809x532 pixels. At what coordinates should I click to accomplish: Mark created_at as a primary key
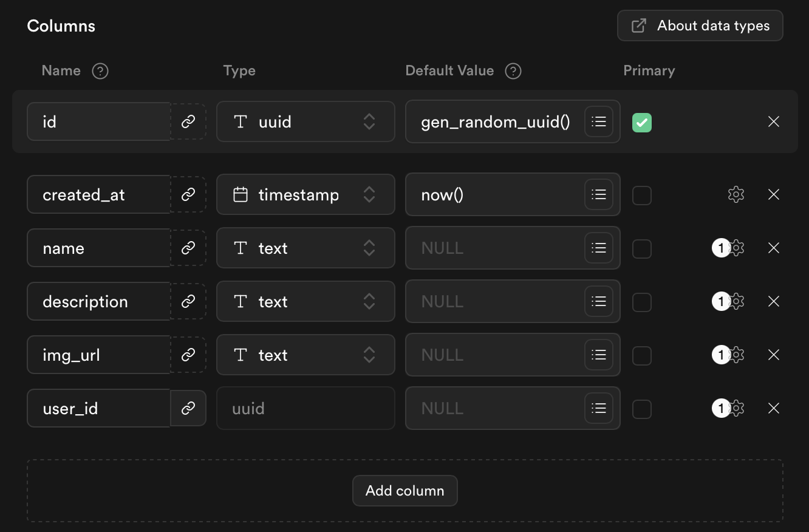[642, 194]
